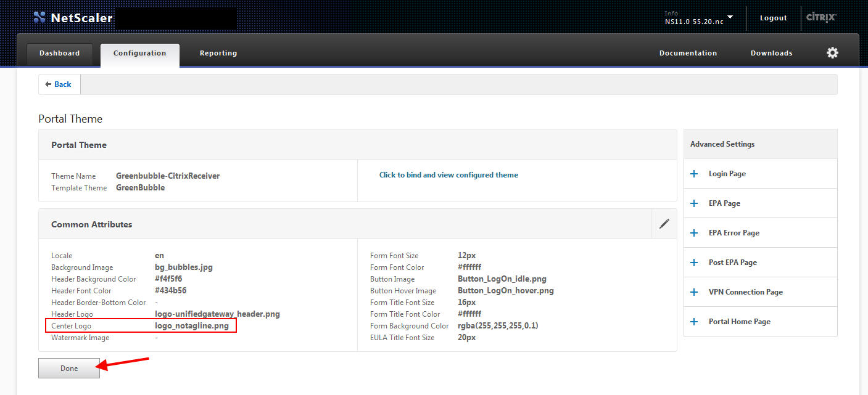Select the Configuration tab
The width and height of the screenshot is (868, 395).
click(139, 54)
